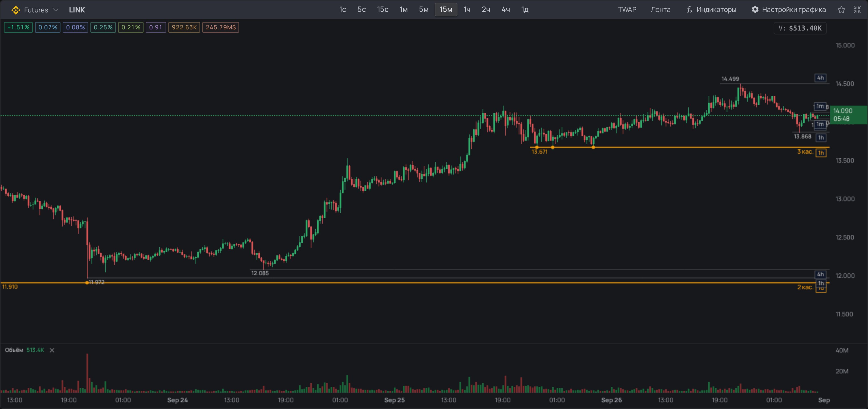Click the 0.21% stat badge
Screen dimensions: 868x409
[131, 27]
